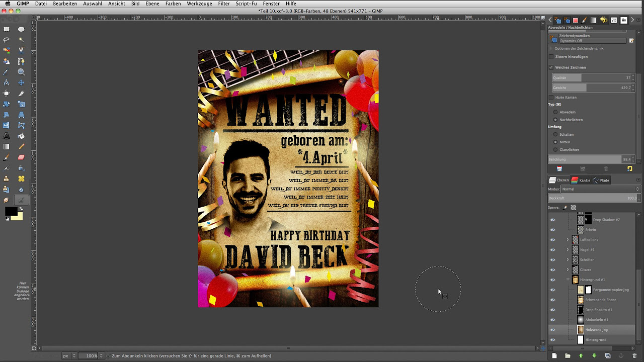Select the Bucket Fill tool
Image resolution: width=644 pixels, height=362 pixels.
click(21, 136)
